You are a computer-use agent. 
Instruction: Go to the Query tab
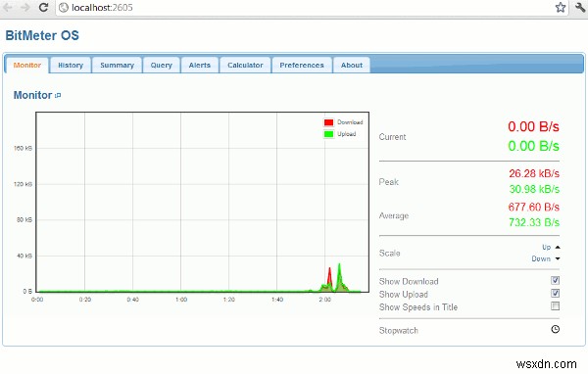click(162, 66)
